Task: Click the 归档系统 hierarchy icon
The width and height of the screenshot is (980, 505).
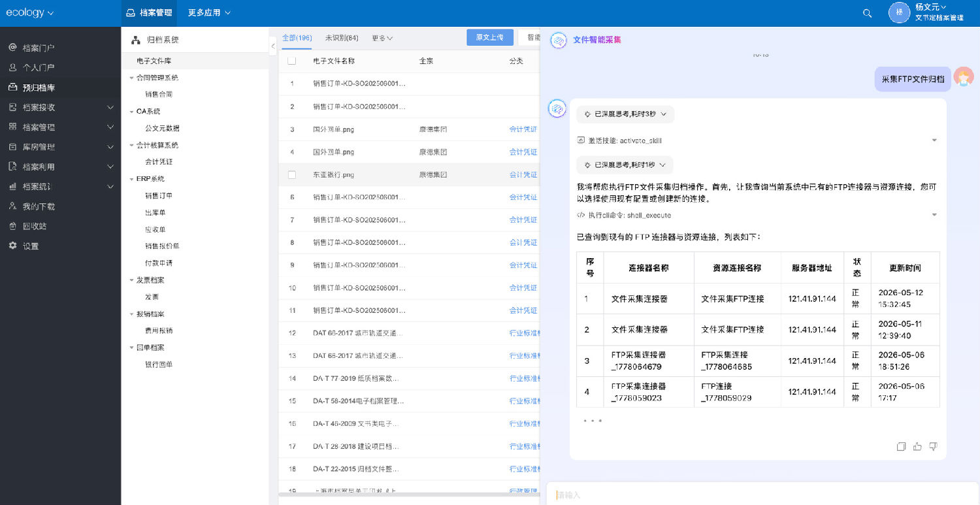Action: pyautogui.click(x=136, y=40)
